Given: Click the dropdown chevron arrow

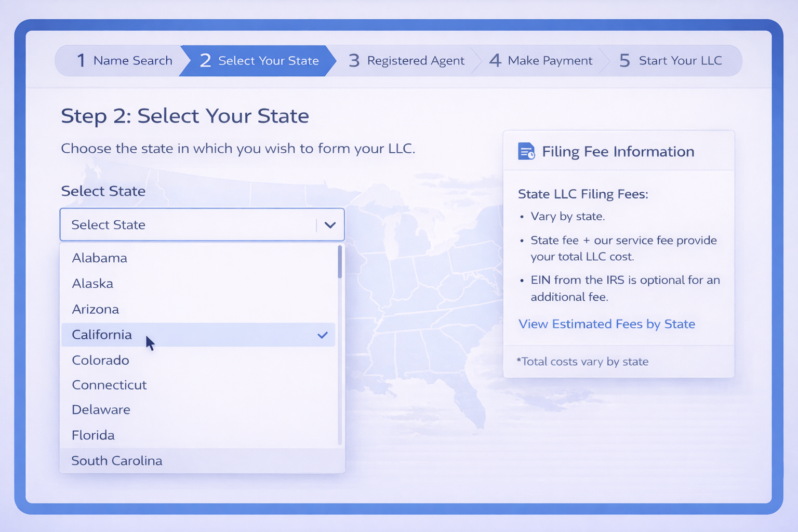Looking at the screenshot, I should tap(330, 224).
